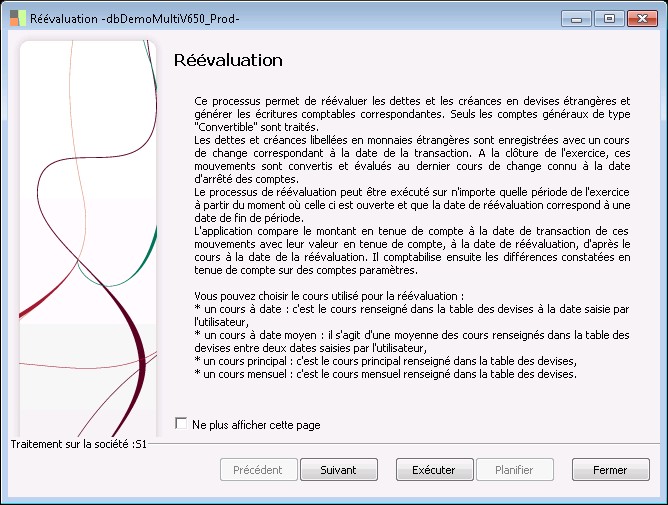668x505 pixels.
Task: Click the Suivant button
Action: click(x=339, y=470)
